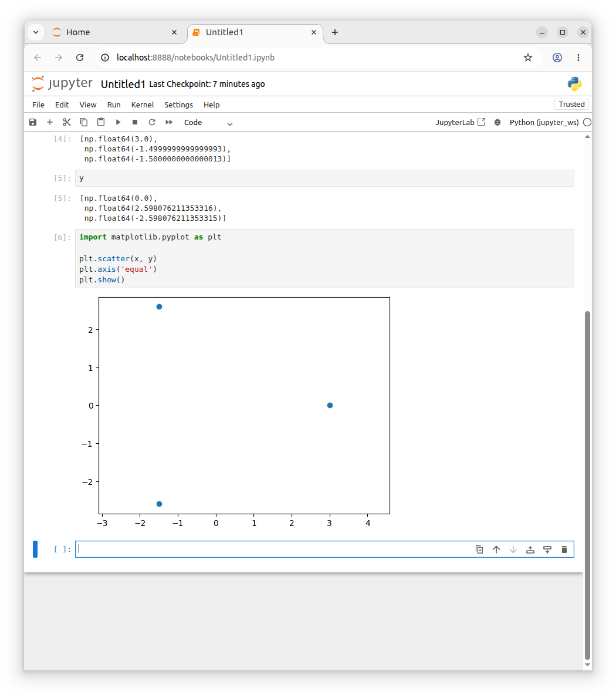Screen dimensions: 616x698
Task: Restart the kernel with the circular arrow icon
Action: click(152, 122)
